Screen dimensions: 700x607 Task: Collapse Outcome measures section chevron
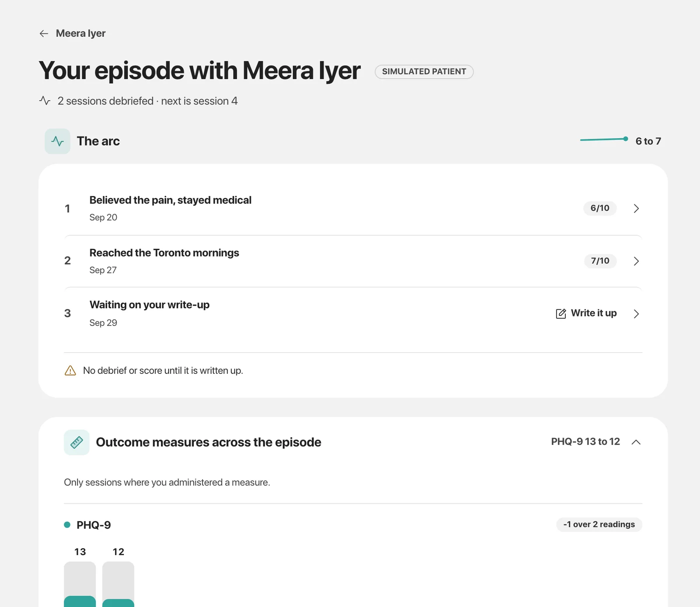coord(636,442)
